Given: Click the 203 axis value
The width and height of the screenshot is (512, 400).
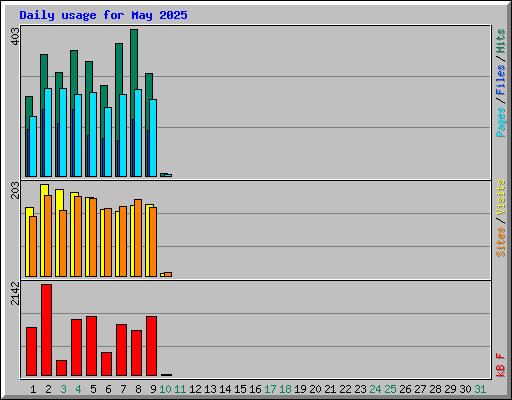Looking at the screenshot, I should tap(15, 190).
